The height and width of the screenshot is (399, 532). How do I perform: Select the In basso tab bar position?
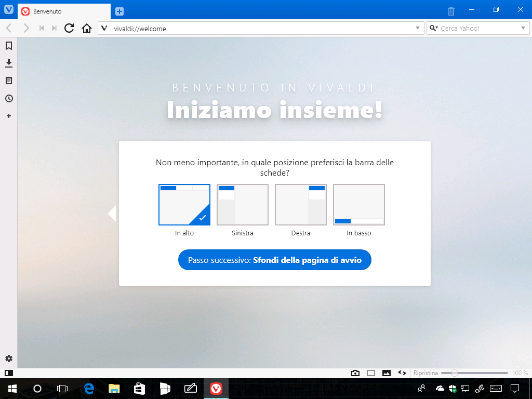[x=359, y=205]
